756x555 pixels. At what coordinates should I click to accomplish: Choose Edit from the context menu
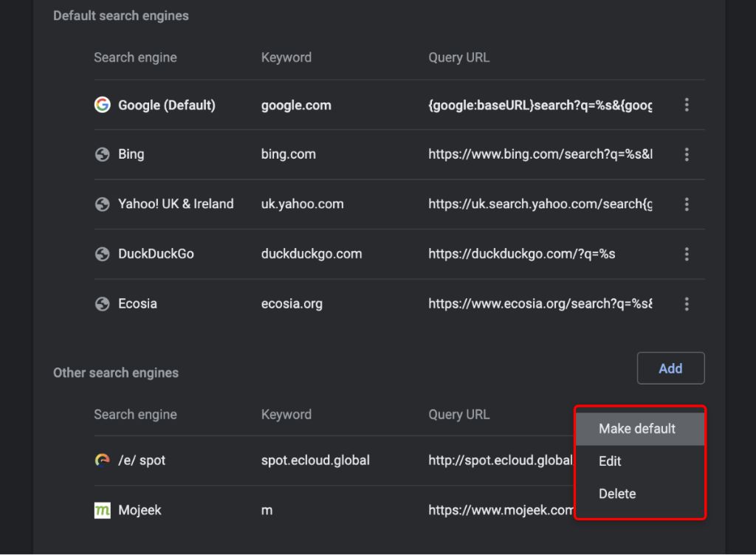pos(640,461)
